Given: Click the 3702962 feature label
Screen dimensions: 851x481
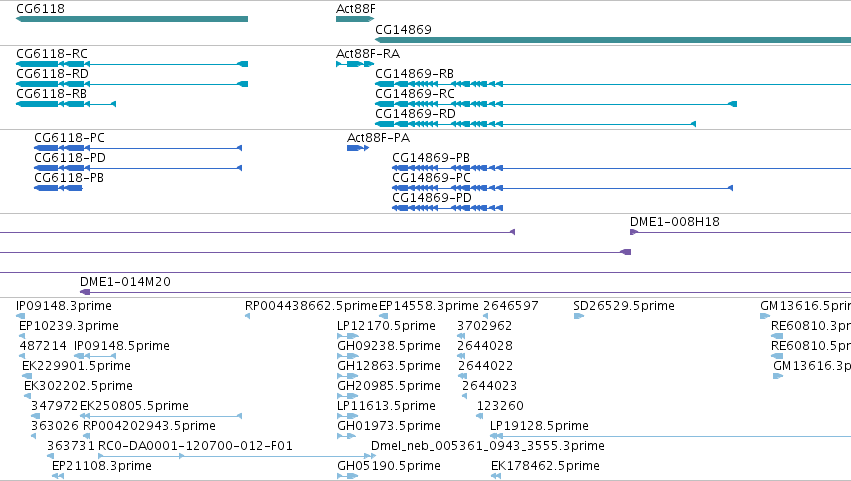Looking at the screenshot, I should [485, 326].
